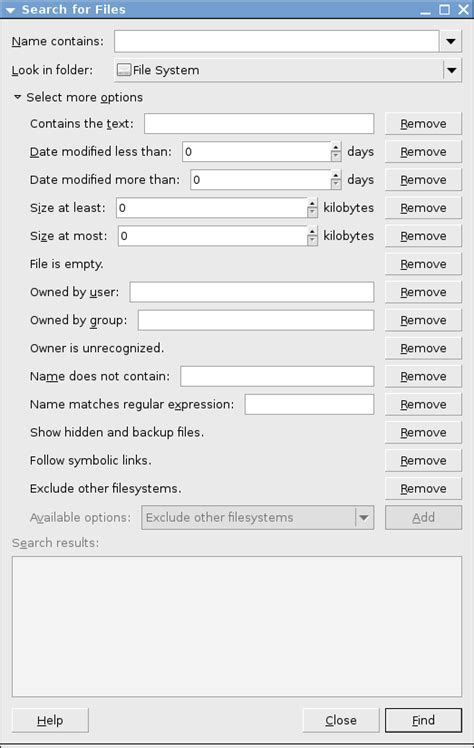Focus the Owned by user field
This screenshot has width=474, height=748.
click(252, 292)
